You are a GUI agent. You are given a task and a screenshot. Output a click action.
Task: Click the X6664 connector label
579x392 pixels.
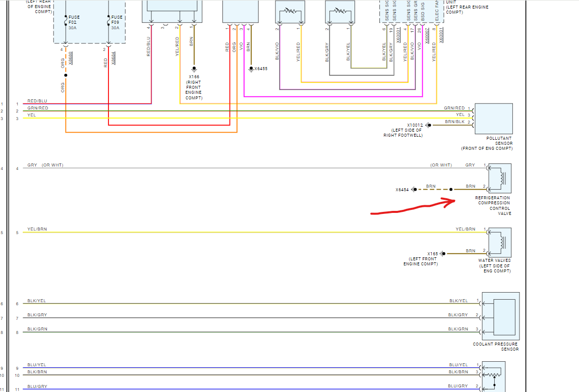pos(113,57)
